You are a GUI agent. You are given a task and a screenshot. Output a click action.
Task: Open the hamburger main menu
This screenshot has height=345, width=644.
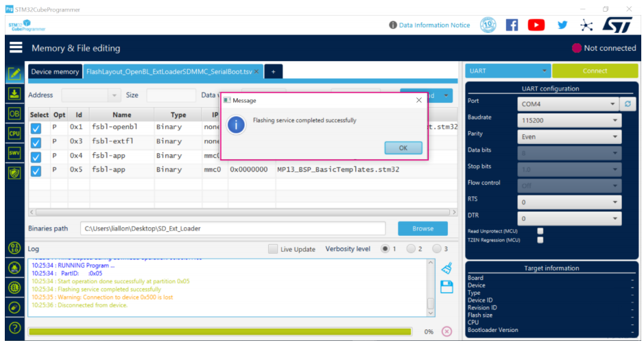click(x=16, y=48)
